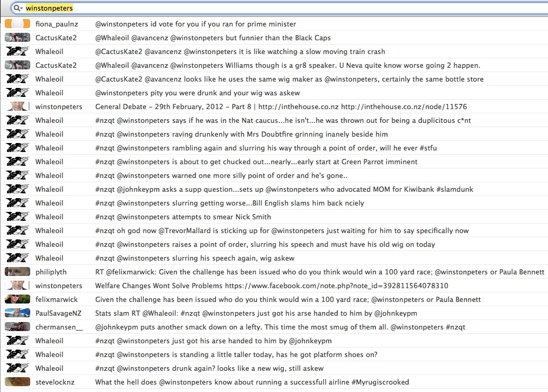This screenshot has width=548, height=392.
Task: Select username chermansen__
Action: tap(59, 327)
